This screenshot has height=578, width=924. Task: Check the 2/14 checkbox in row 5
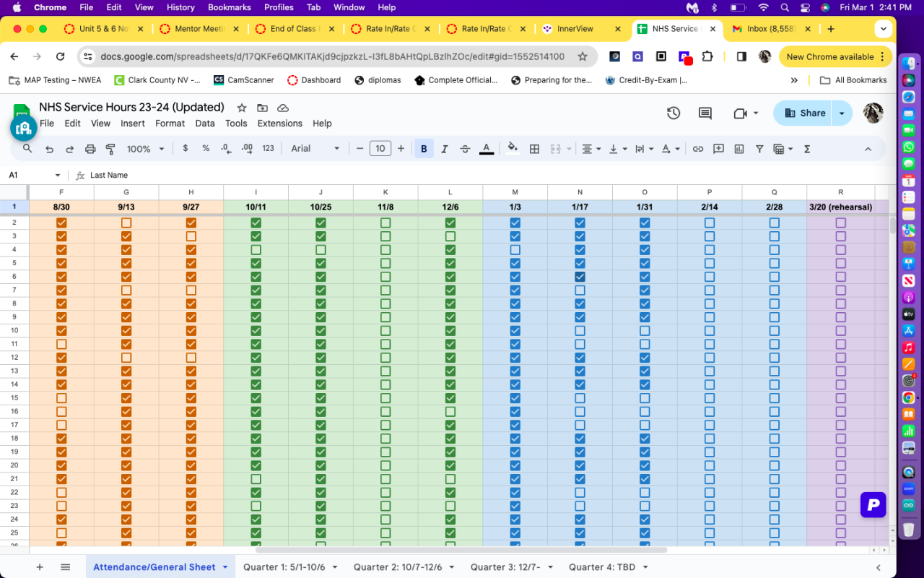710,264
